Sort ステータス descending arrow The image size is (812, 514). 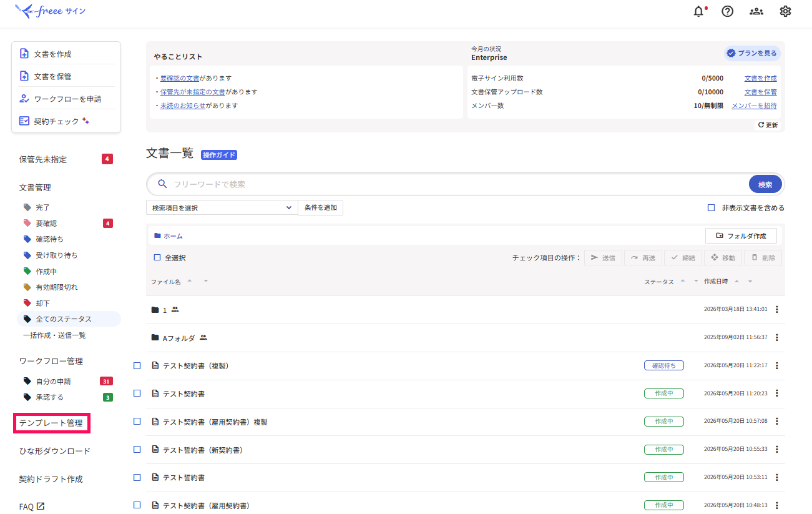tap(696, 281)
